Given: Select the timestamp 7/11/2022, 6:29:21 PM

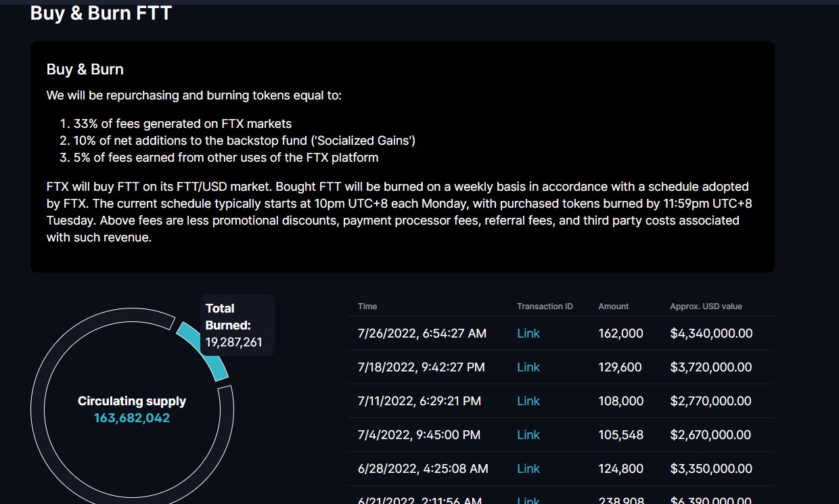Looking at the screenshot, I should (419, 401).
